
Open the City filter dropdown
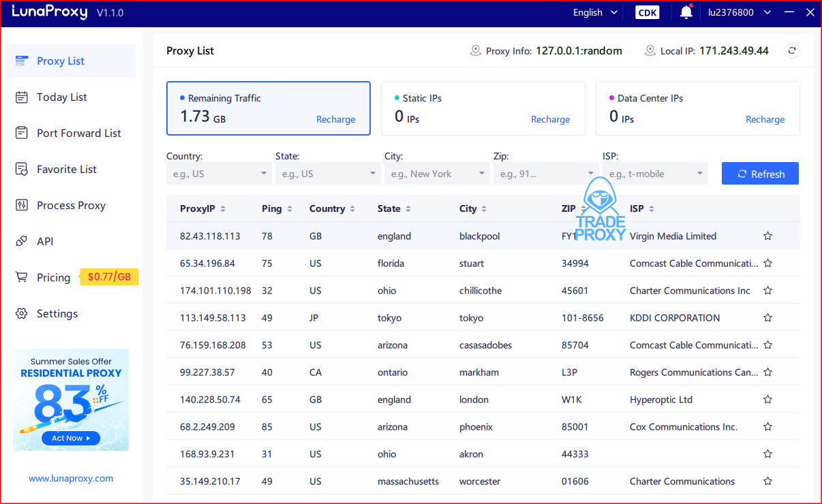click(437, 174)
